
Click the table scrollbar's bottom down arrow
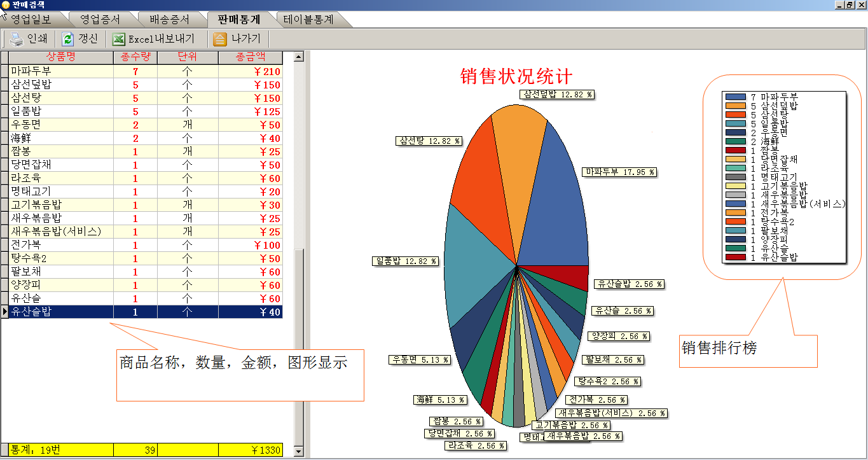pyautogui.click(x=299, y=451)
